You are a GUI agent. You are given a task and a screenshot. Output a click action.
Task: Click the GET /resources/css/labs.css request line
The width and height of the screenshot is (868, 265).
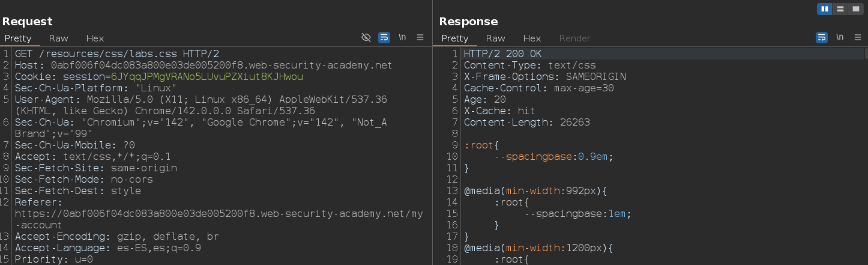point(116,53)
